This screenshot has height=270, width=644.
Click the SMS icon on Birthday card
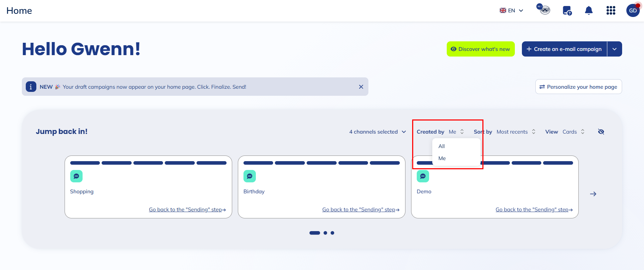(x=249, y=176)
